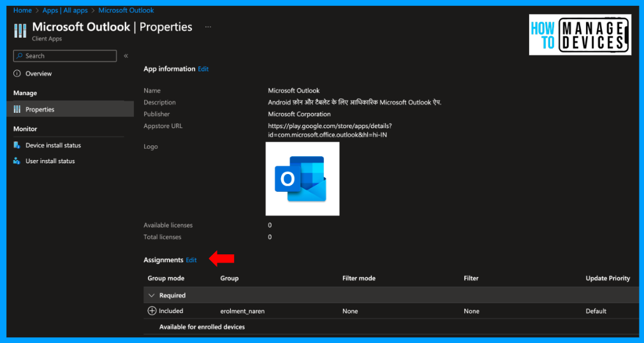Focus the sidebar Search field
The width and height of the screenshot is (644, 343).
point(65,56)
